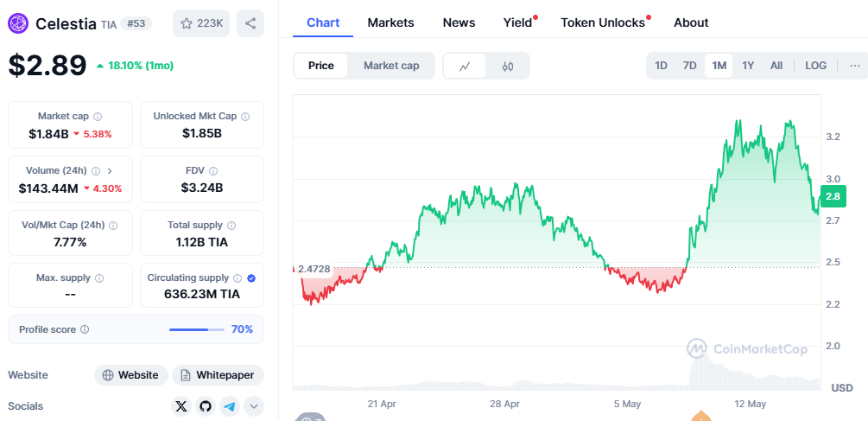Click the USD currency label on chart
Screen dimensions: 868x421
point(842,388)
